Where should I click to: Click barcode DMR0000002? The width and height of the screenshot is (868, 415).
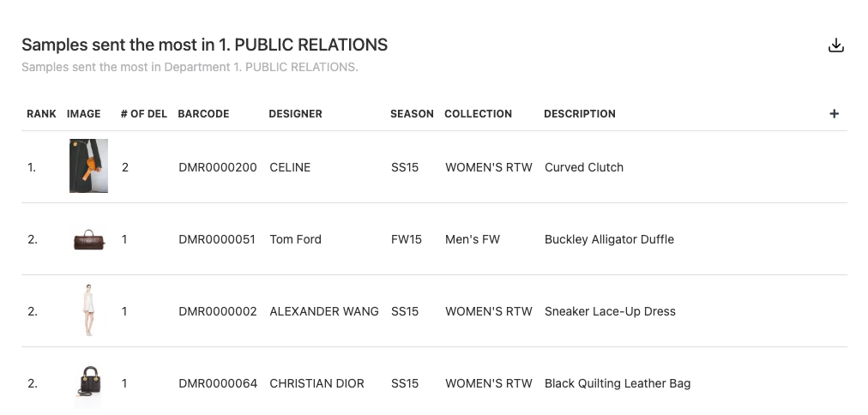(x=218, y=311)
